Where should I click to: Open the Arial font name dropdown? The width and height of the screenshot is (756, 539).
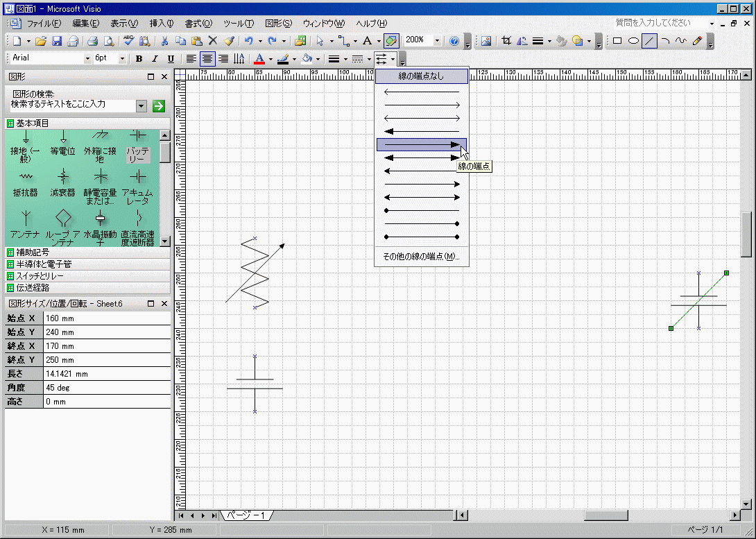[x=87, y=59]
